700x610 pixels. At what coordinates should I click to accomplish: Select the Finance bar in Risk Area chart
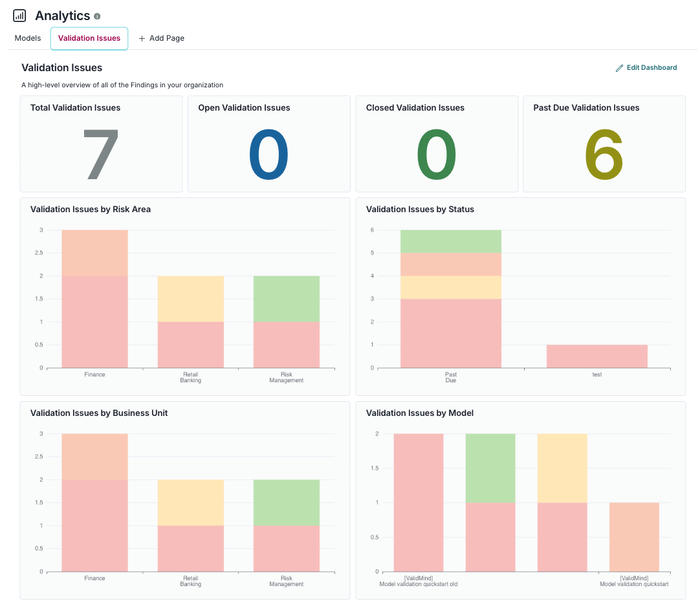coord(94,298)
